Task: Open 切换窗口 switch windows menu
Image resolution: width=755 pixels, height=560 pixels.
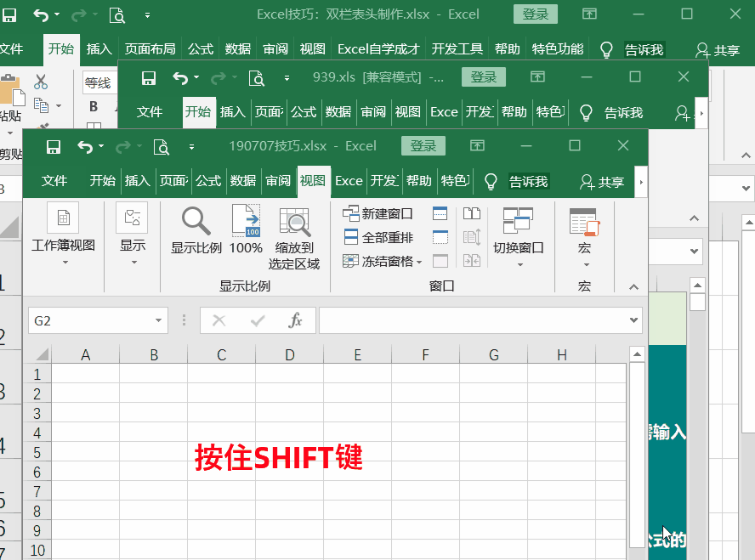Action: (519, 237)
